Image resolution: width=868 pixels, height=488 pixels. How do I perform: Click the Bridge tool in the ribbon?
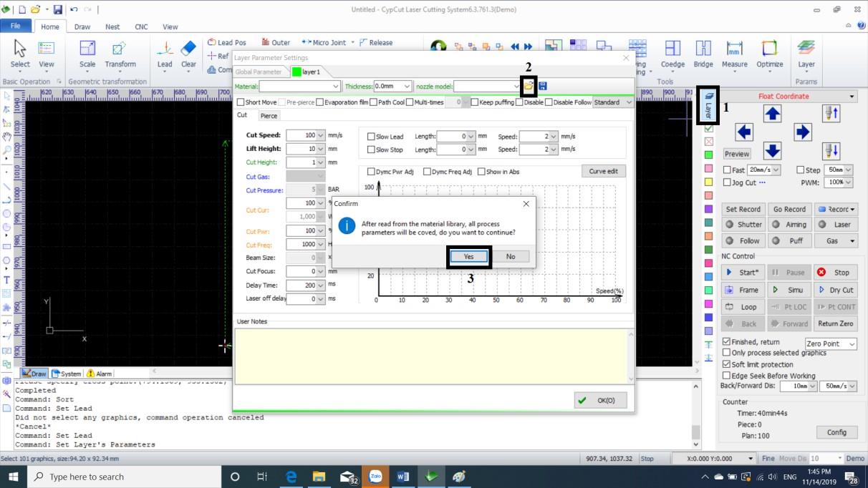(703, 54)
